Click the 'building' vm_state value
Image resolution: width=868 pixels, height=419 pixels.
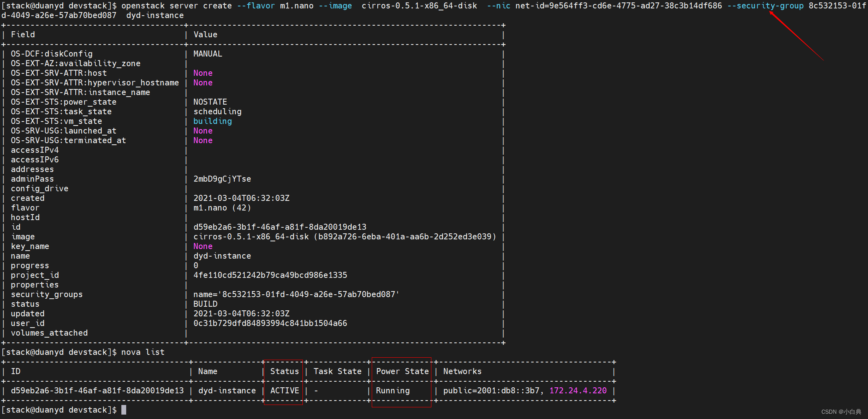(213, 121)
